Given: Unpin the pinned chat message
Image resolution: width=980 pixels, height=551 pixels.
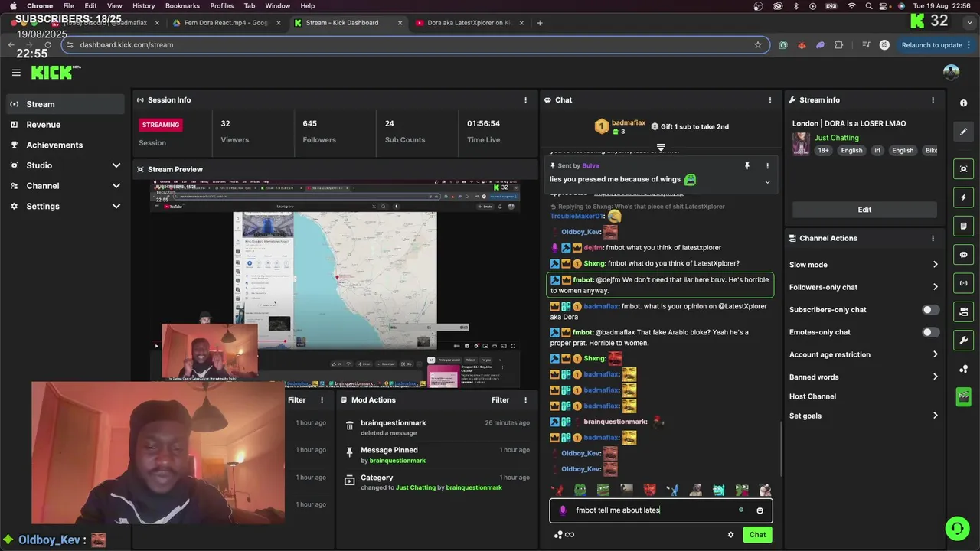Looking at the screenshot, I should [x=747, y=166].
